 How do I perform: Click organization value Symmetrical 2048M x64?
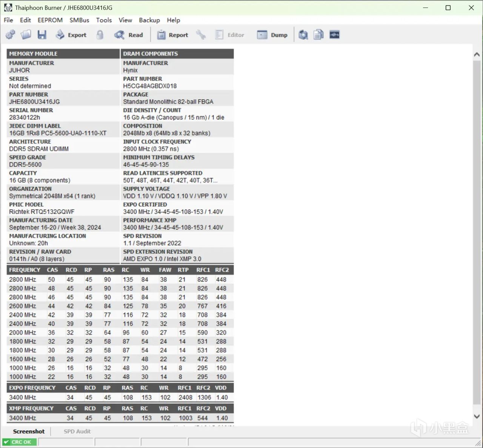(x=52, y=196)
